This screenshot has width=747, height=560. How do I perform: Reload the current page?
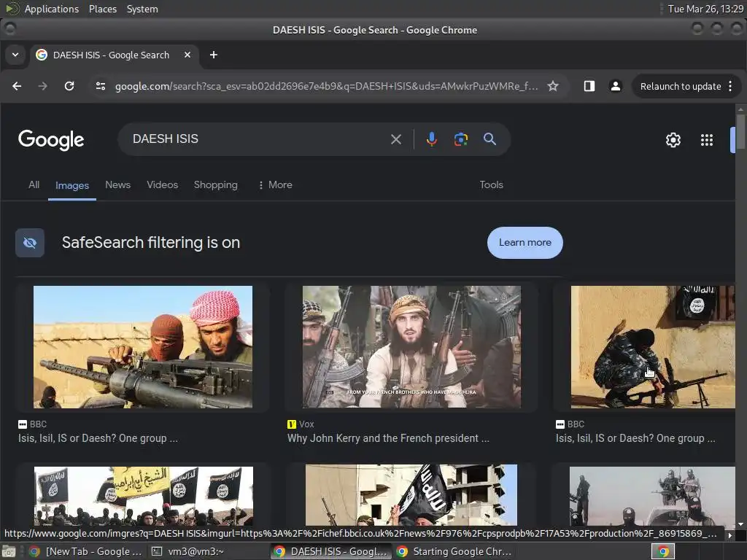tap(69, 86)
